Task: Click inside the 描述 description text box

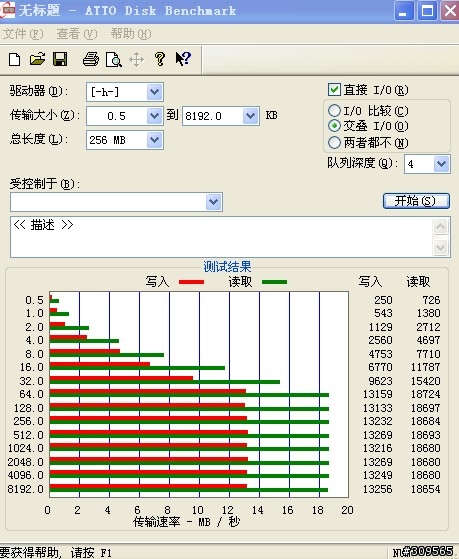Action: [x=221, y=237]
